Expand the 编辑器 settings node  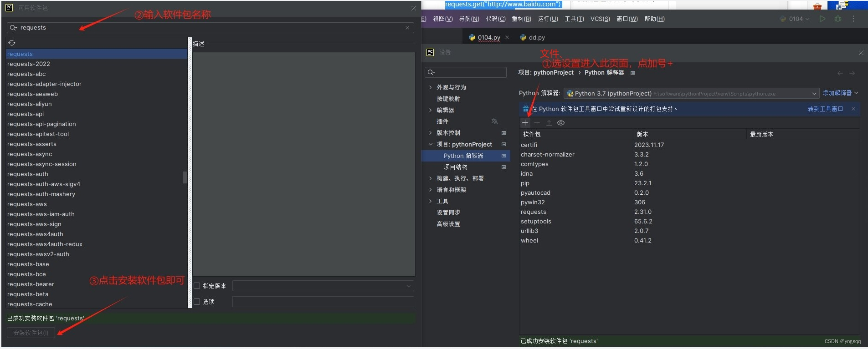pyautogui.click(x=430, y=110)
